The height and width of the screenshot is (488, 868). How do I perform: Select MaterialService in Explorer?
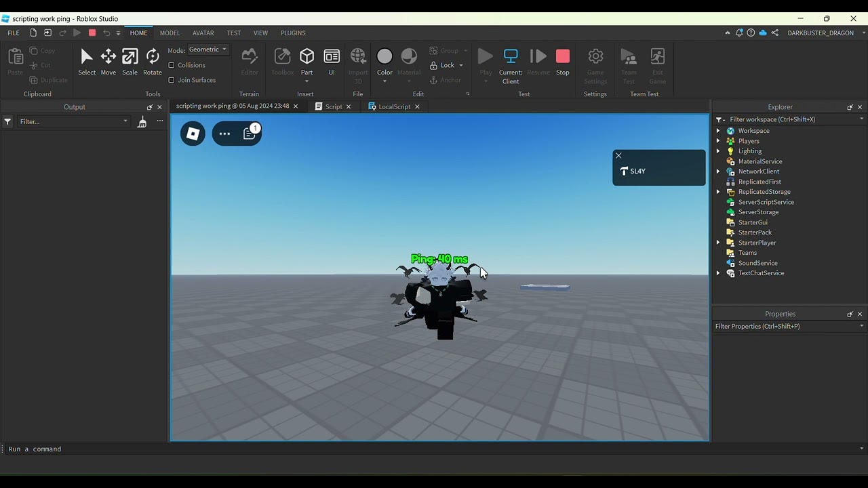[760, 161]
